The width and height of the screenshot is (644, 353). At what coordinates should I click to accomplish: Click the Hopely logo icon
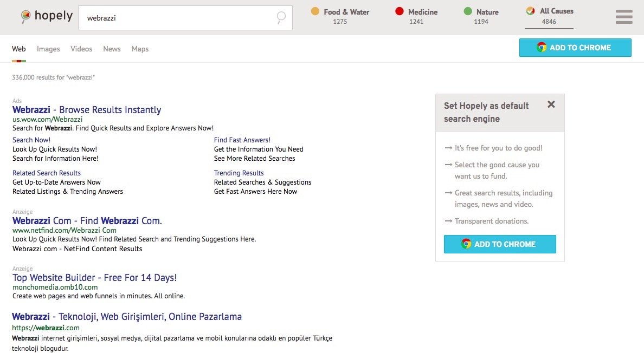(x=25, y=17)
